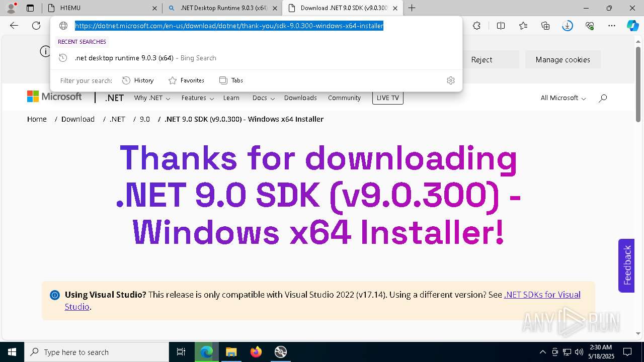This screenshot has height=362, width=644.
Task: Open Edge from the taskbar
Action: click(207, 352)
